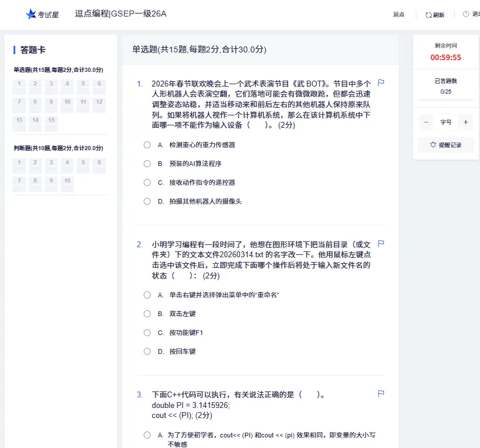Open the 提醒记录 reminder log
Image resolution: width=480 pixels, height=448 pixels.
tap(446, 145)
